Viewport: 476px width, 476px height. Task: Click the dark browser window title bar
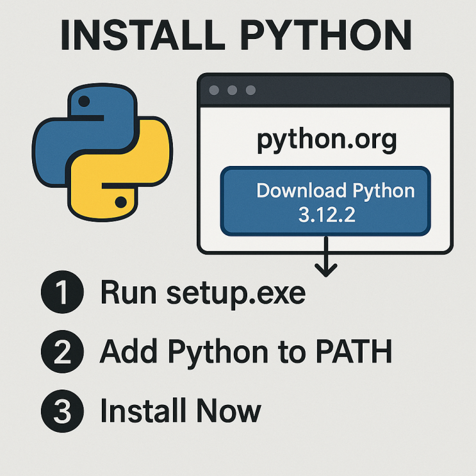(325, 90)
